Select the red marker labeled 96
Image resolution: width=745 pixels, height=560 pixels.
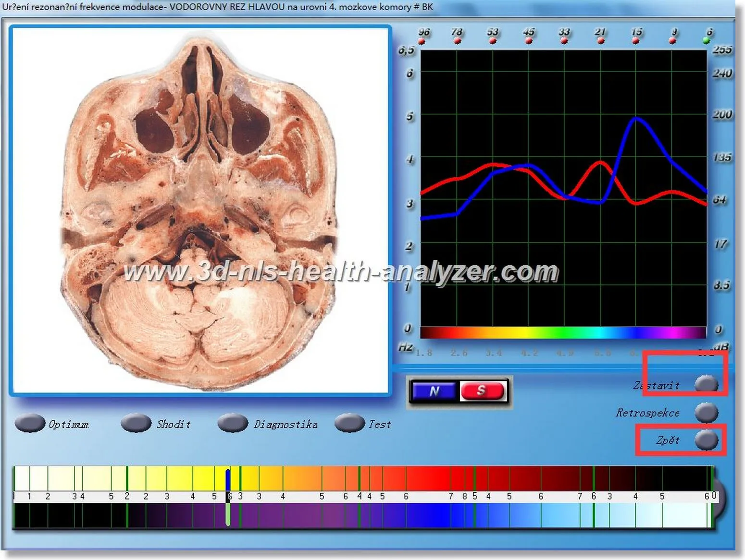pyautogui.click(x=422, y=41)
